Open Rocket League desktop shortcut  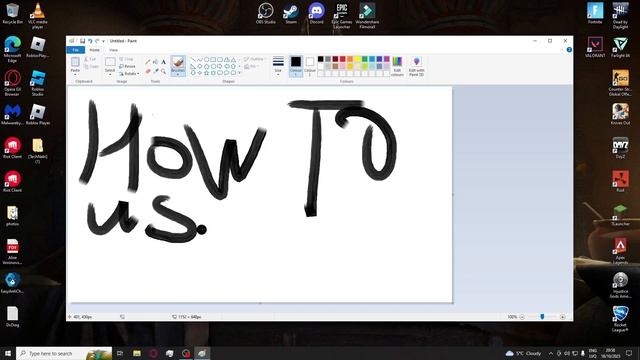tap(620, 319)
